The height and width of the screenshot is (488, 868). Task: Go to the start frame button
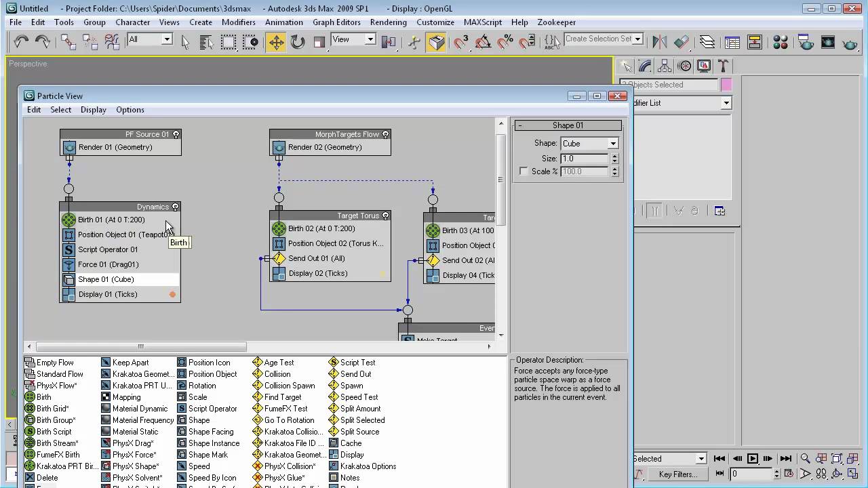point(720,459)
